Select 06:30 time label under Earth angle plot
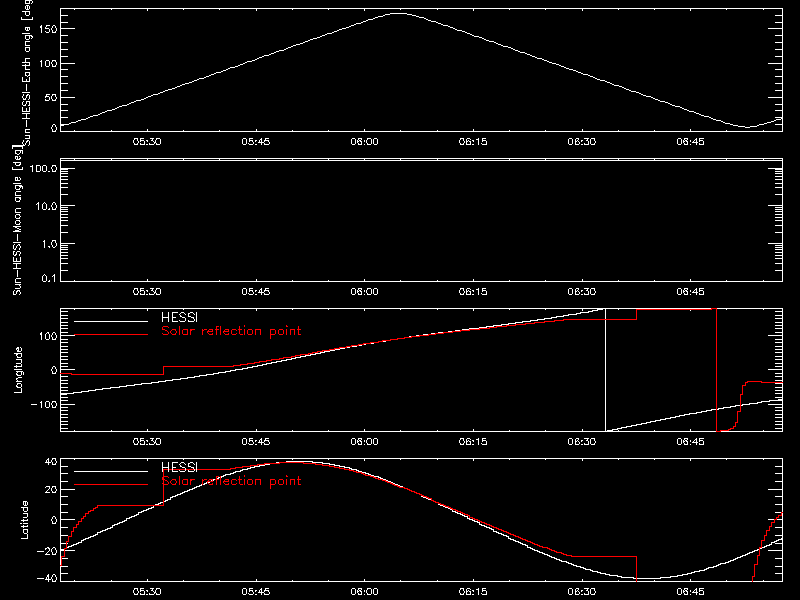This screenshot has width=800, height=600. click(582, 142)
